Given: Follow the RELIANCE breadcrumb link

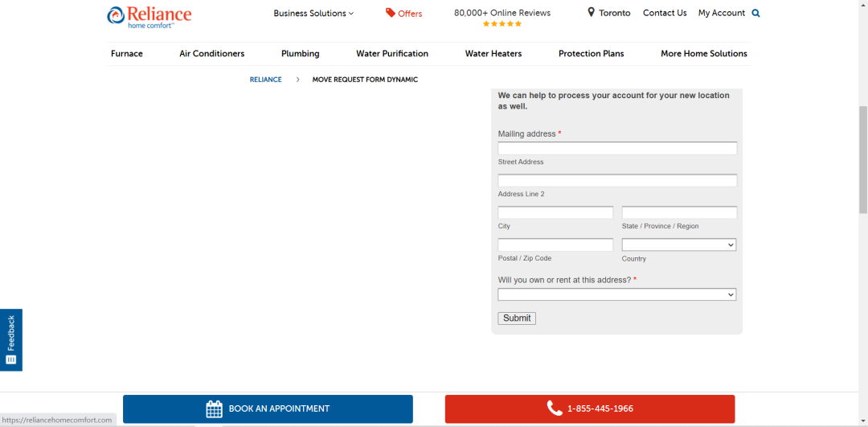Looking at the screenshot, I should click(266, 80).
